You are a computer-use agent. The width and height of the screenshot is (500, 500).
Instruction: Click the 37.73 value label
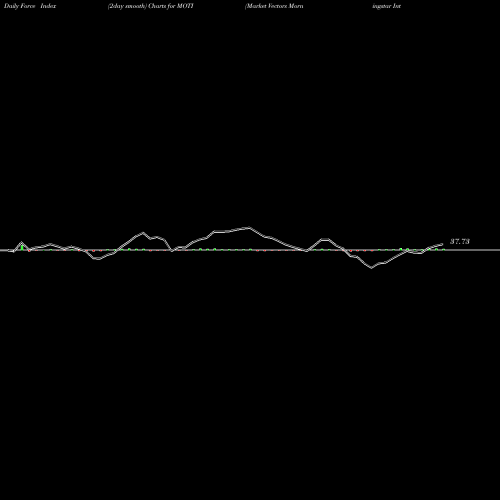(x=460, y=242)
